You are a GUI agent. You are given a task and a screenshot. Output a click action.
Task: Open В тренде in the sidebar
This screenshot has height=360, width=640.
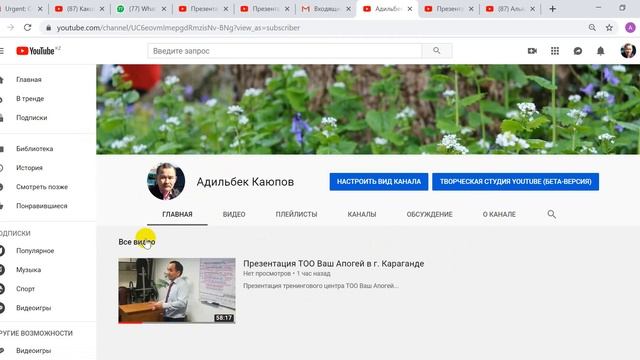(30, 98)
